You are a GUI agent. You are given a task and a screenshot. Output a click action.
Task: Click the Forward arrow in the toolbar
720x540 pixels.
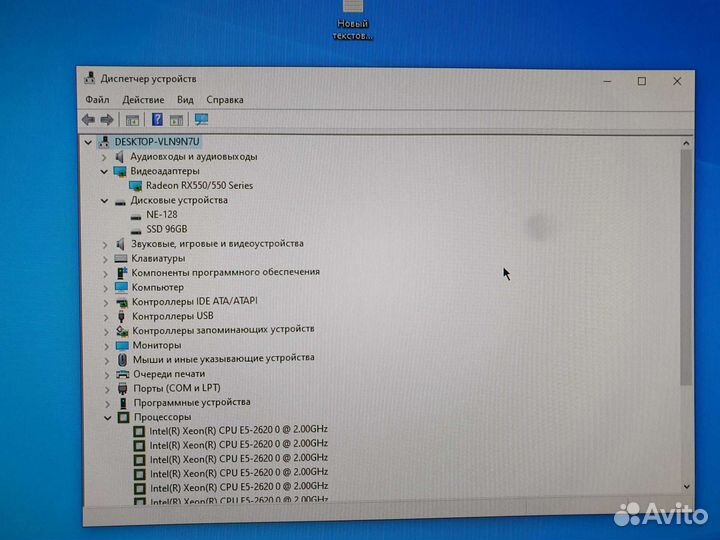point(106,119)
